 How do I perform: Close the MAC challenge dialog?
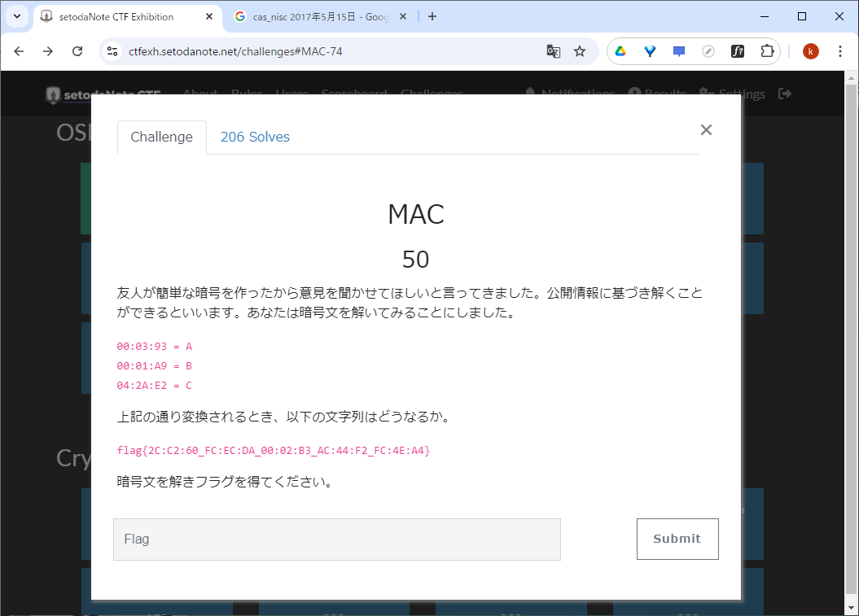point(706,129)
